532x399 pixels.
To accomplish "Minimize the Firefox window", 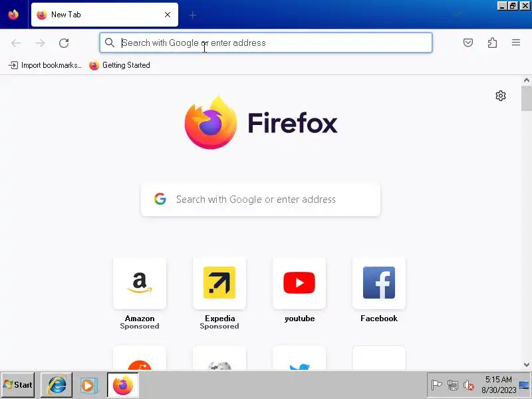I will (502, 6).
